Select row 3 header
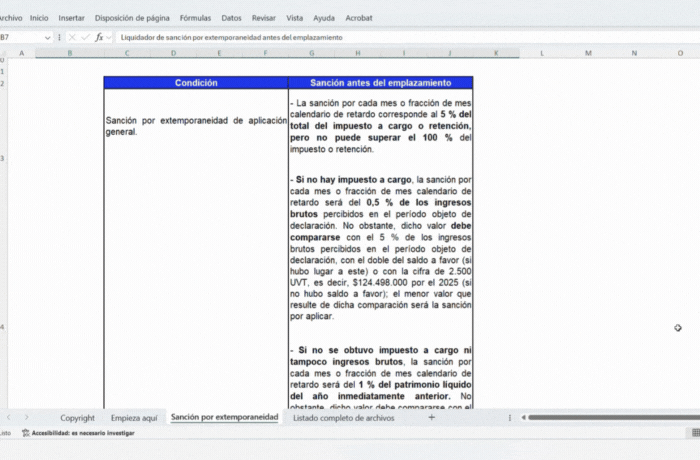The height and width of the screenshot is (460, 700). click(3, 158)
